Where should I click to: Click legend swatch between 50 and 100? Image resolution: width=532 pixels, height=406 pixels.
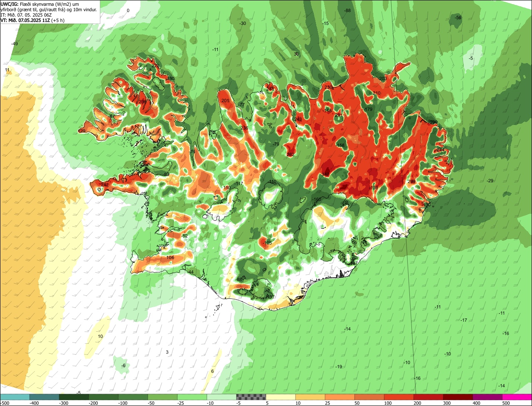[369, 397]
